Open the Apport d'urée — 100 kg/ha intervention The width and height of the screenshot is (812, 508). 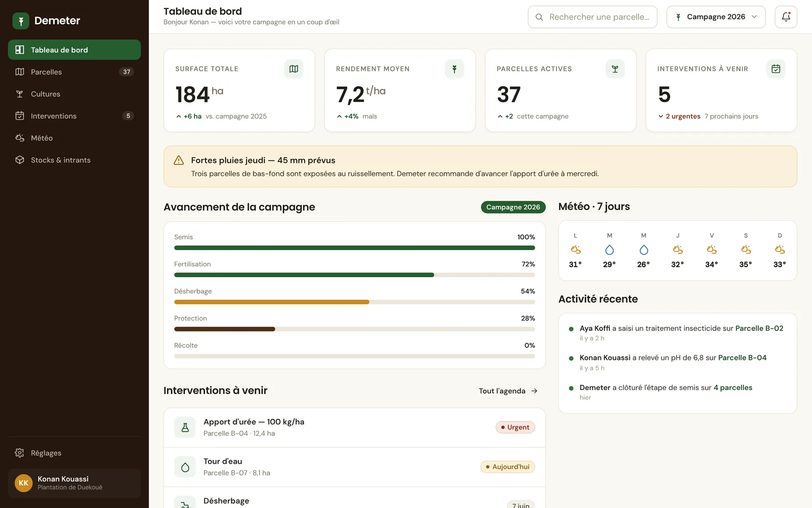click(x=355, y=428)
